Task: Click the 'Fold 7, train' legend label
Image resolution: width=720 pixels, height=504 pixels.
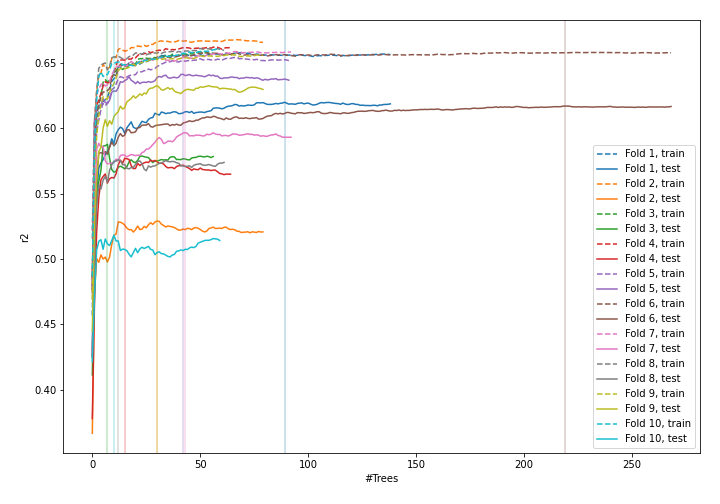Action: 654,333
